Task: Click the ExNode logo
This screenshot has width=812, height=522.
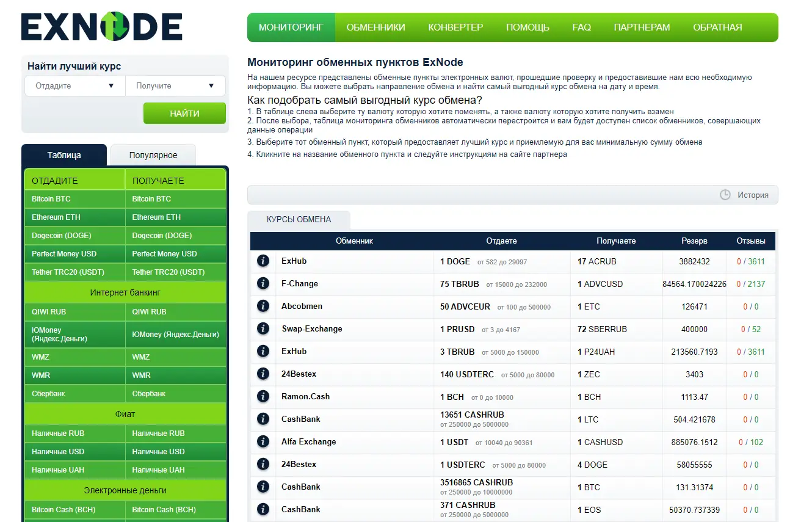Action: 102,27
